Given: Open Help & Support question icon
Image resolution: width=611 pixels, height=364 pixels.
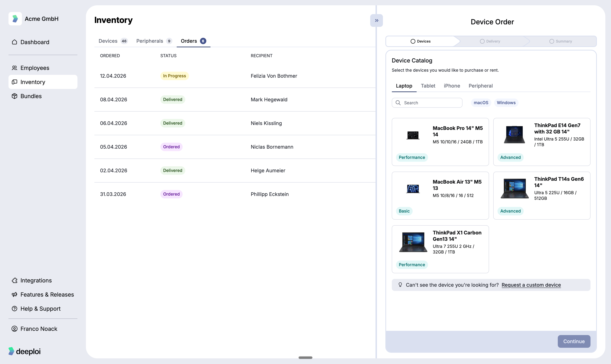Looking at the screenshot, I should click(x=14, y=309).
